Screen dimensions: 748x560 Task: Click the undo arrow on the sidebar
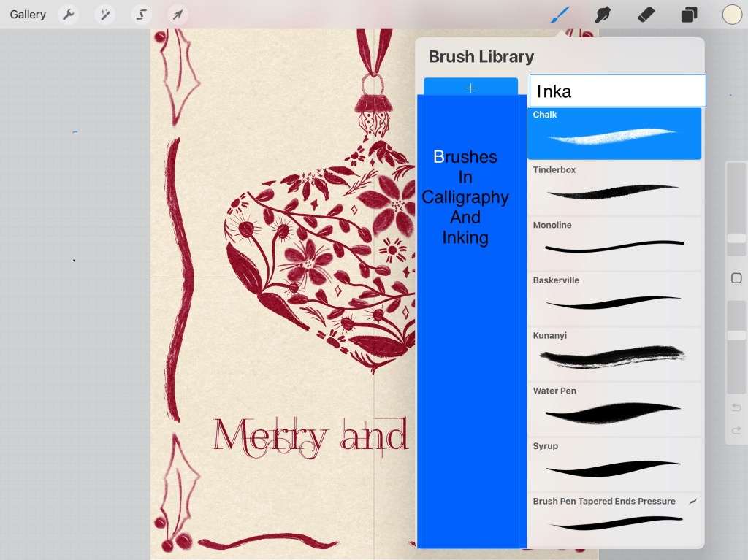coord(736,407)
